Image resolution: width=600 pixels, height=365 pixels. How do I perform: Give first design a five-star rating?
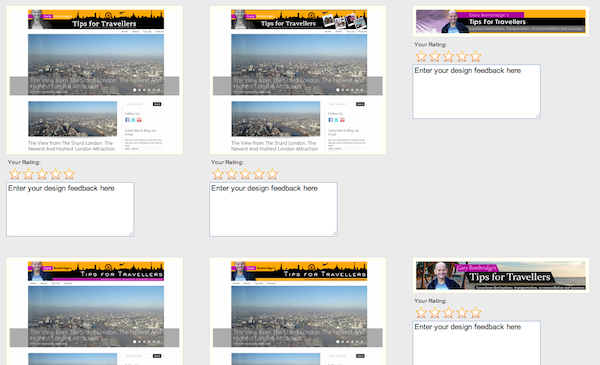[69, 174]
